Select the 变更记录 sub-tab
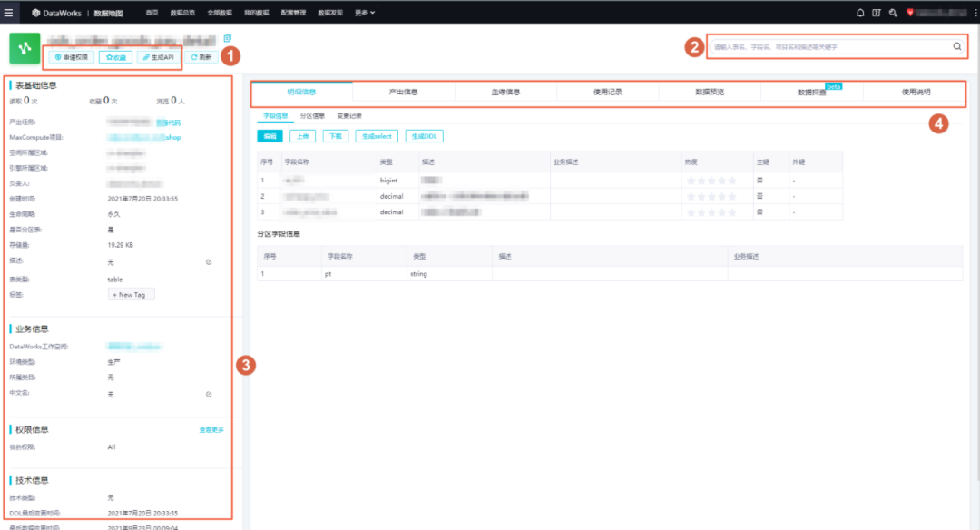 point(348,115)
